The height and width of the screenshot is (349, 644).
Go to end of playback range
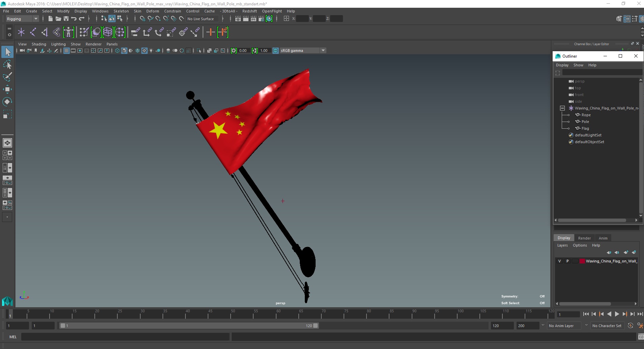640,314
